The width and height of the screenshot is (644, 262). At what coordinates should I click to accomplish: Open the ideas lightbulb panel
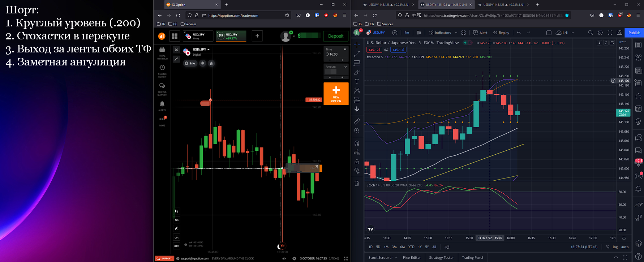(x=639, y=121)
